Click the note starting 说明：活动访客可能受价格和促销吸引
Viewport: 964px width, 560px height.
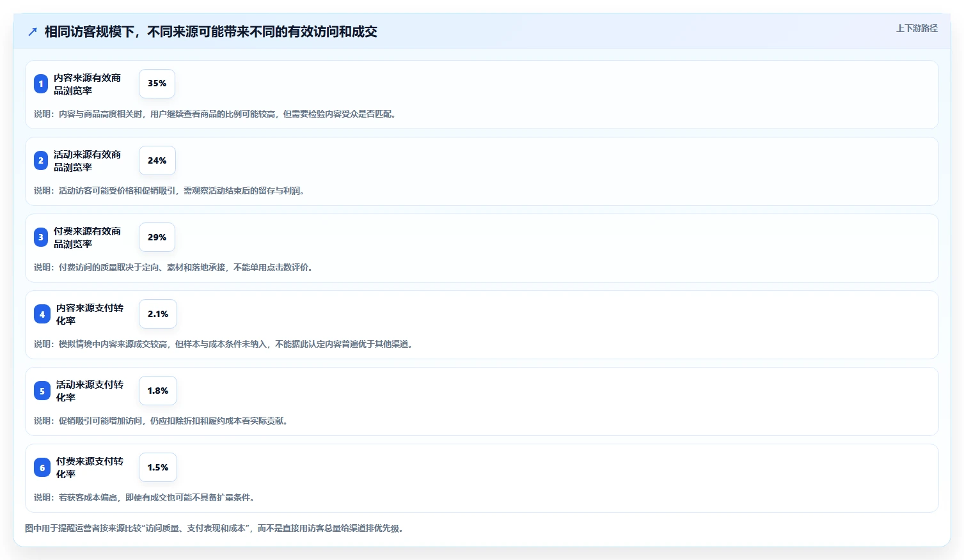click(170, 191)
